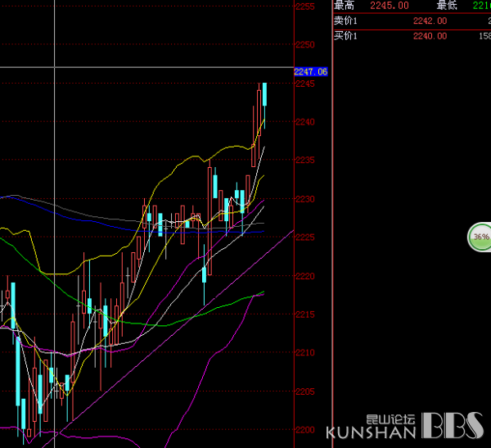Click the 买价1 row label
Viewport: 491px width, 448px height.
(x=345, y=36)
